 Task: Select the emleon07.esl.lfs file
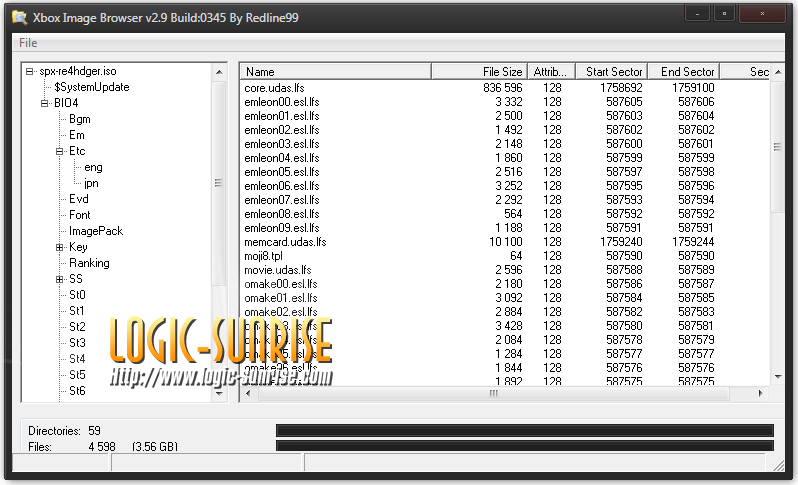[282, 200]
